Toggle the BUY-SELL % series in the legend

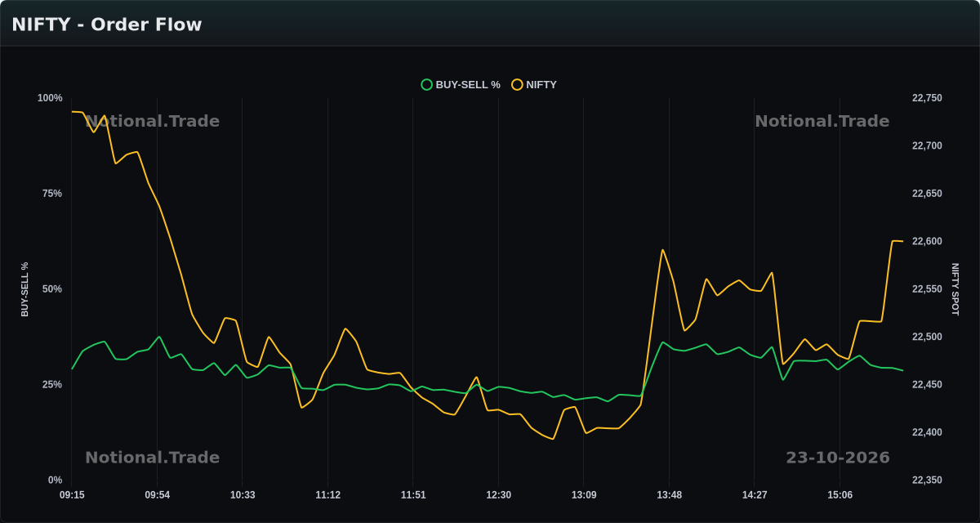click(461, 84)
